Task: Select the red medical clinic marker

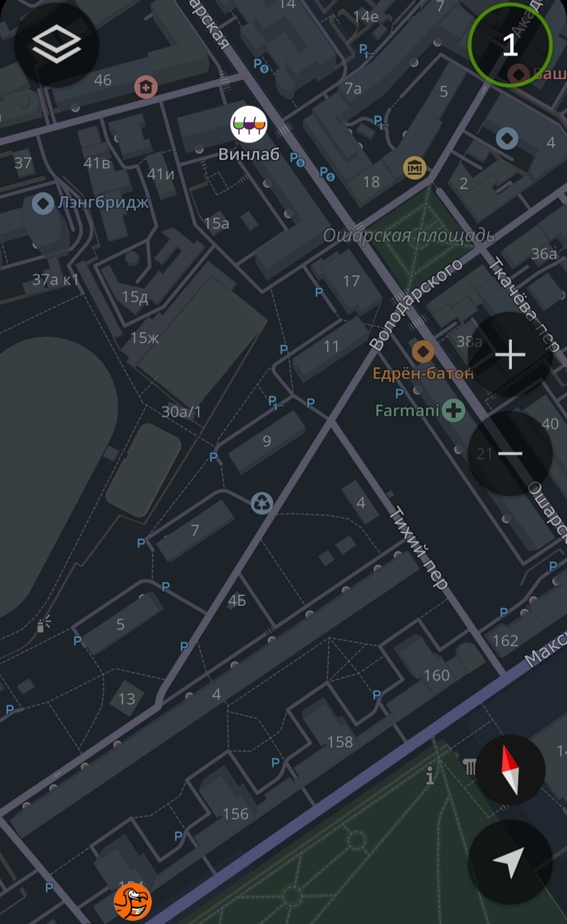Action: coord(146,87)
